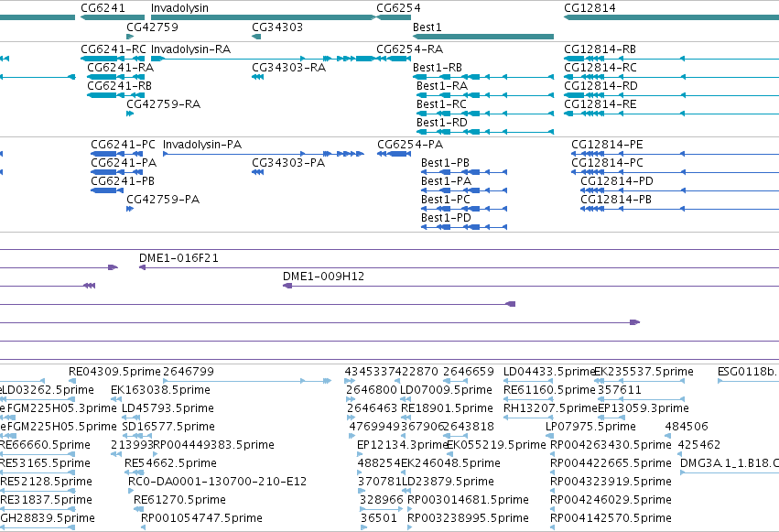Select protein Best1-PB

(445, 163)
